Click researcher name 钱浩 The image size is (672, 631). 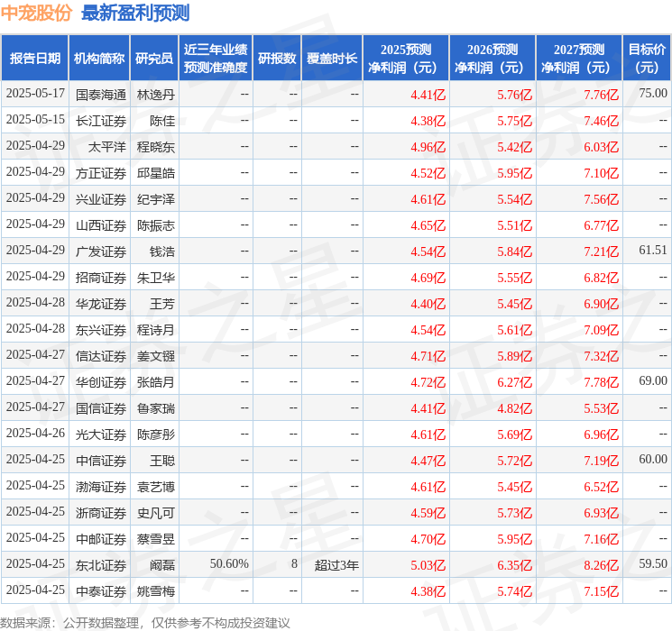click(162, 251)
